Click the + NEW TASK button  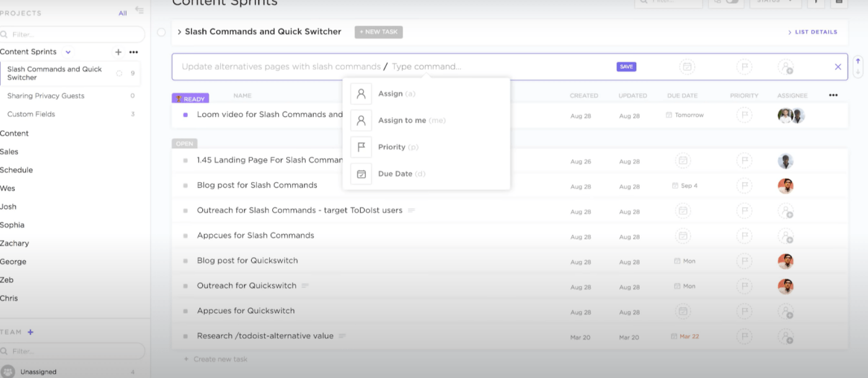[379, 32]
